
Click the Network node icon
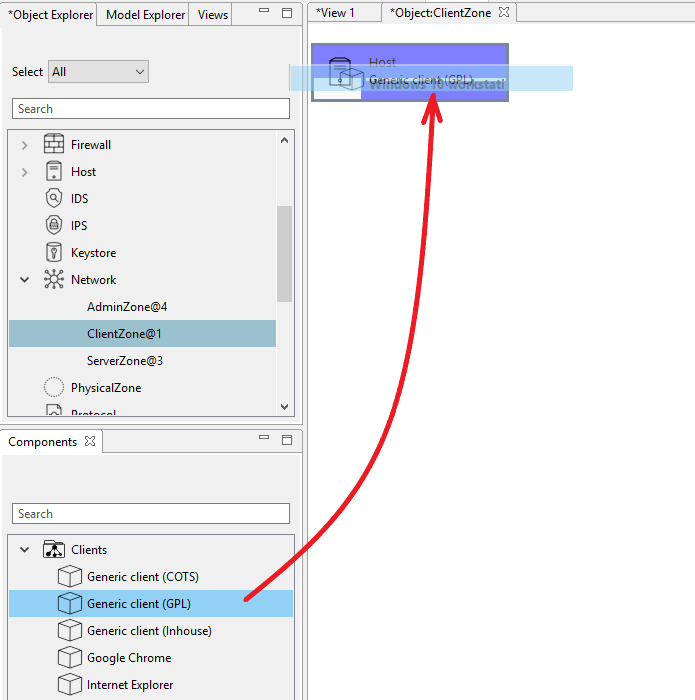pos(54,279)
